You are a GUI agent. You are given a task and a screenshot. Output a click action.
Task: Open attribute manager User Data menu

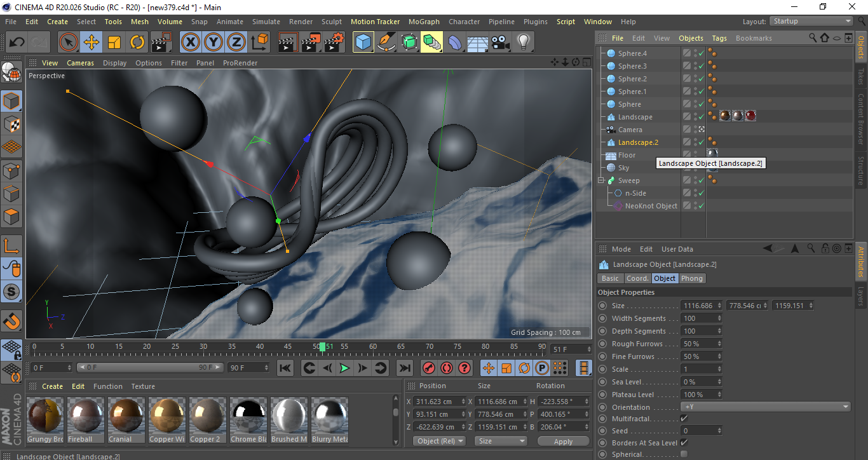coord(677,249)
